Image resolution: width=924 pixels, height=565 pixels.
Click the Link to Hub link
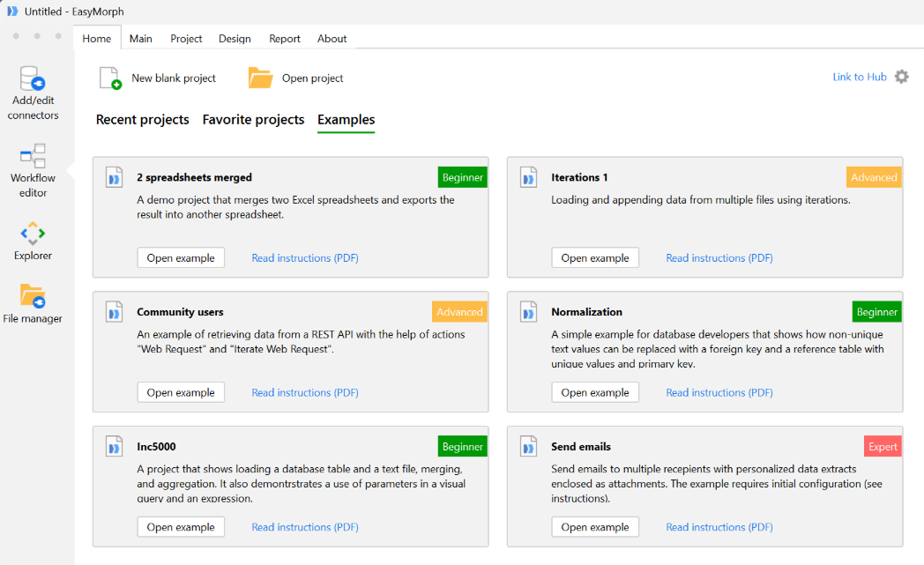859,77
